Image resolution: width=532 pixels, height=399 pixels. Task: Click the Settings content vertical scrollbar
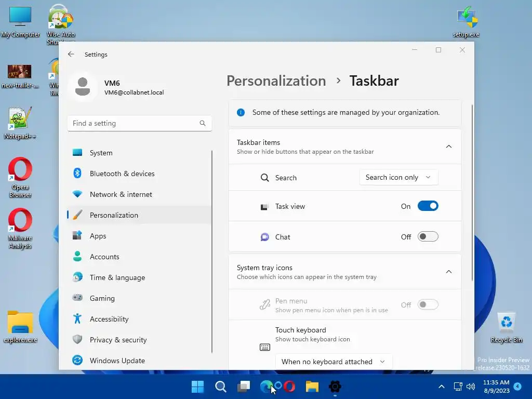click(472, 193)
